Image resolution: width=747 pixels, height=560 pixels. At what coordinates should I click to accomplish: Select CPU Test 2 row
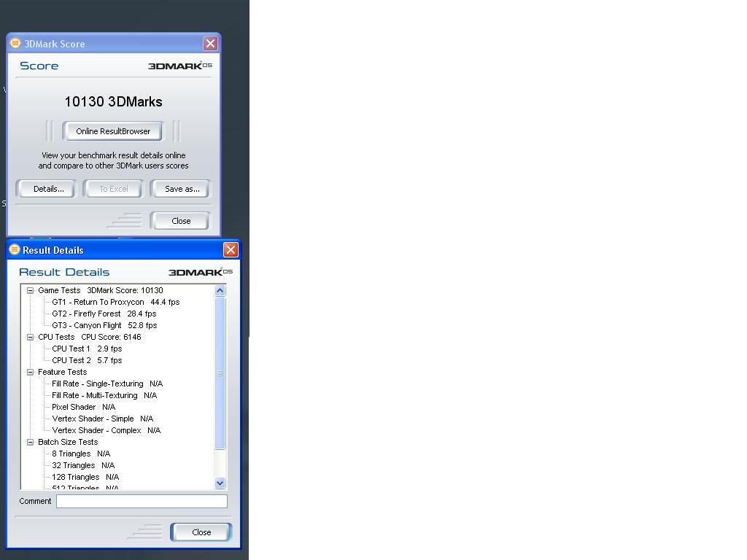click(87, 360)
